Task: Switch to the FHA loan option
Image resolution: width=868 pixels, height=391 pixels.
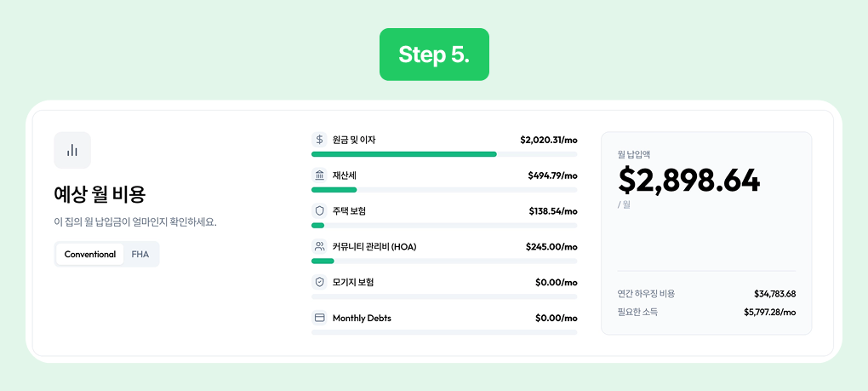Action: coord(140,254)
